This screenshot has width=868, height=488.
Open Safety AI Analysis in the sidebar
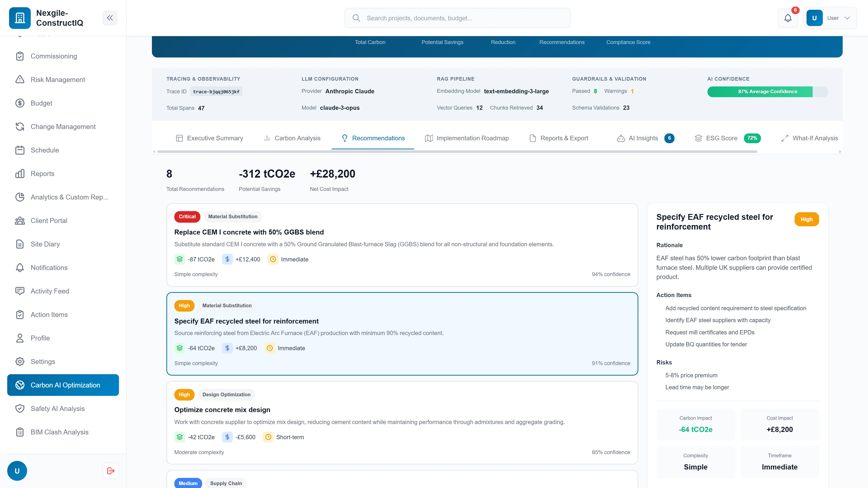point(57,408)
